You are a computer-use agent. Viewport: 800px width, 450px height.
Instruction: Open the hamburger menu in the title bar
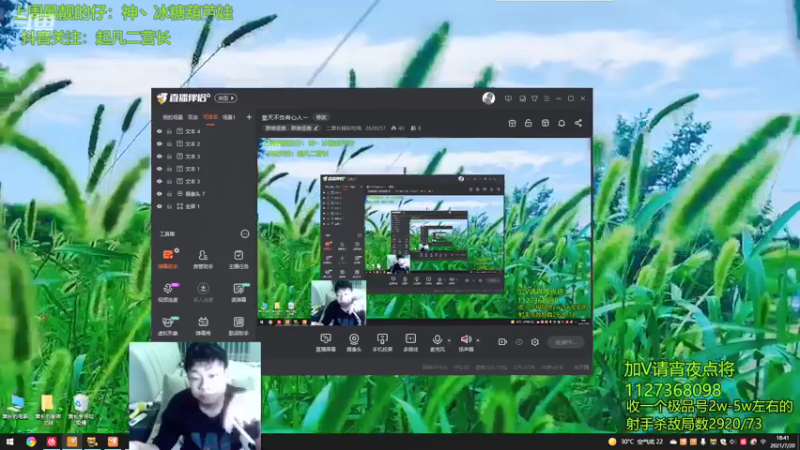point(546,98)
